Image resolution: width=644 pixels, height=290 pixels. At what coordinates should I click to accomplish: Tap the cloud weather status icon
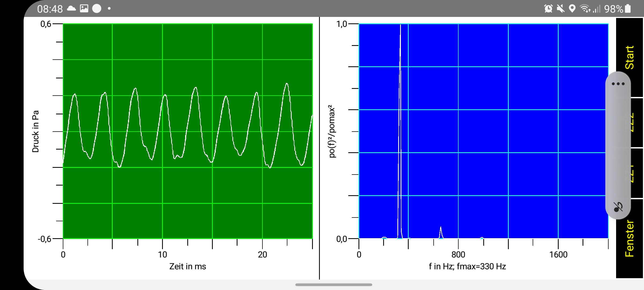pos(71,9)
